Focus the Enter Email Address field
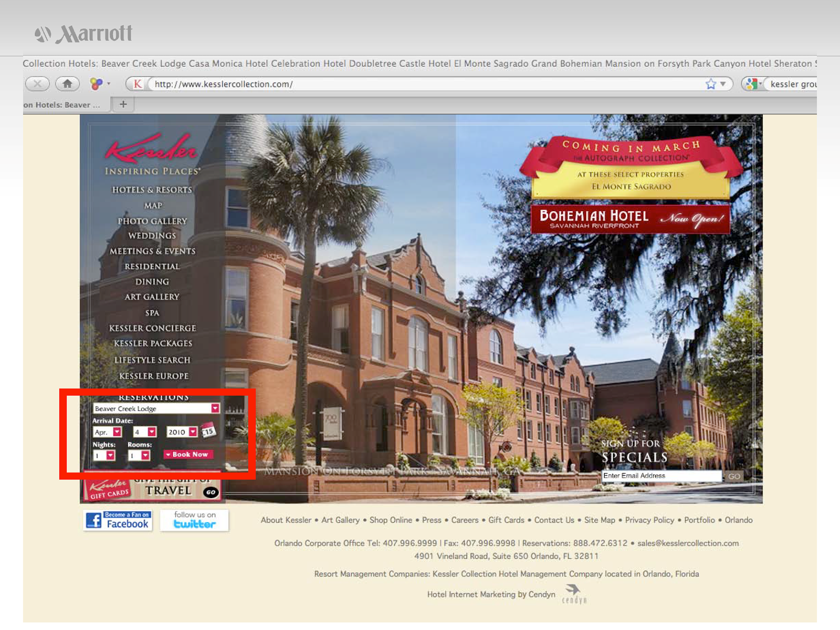This screenshot has width=840, height=630. click(661, 476)
